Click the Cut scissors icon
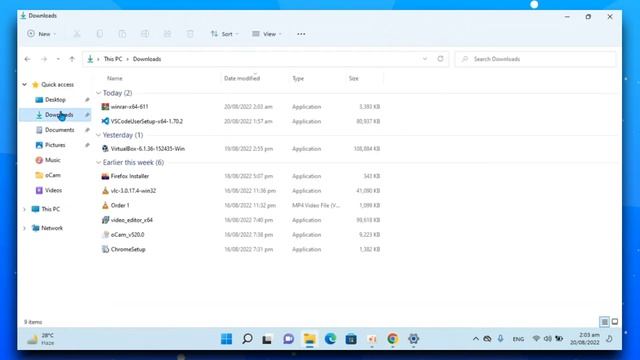Screen dimensions: 640x360 click(77, 34)
